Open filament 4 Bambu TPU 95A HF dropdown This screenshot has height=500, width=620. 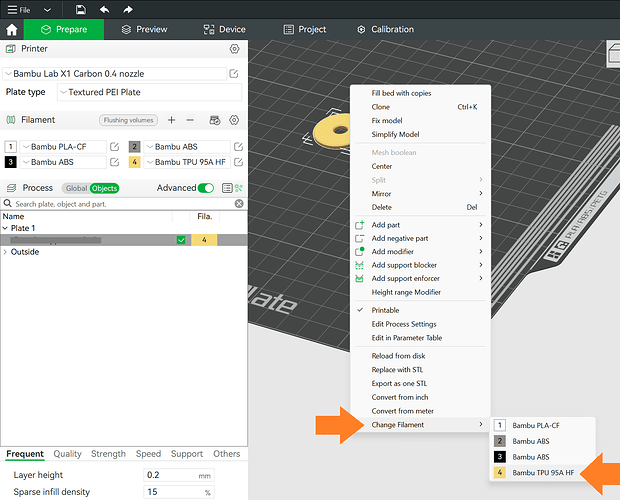(x=187, y=162)
